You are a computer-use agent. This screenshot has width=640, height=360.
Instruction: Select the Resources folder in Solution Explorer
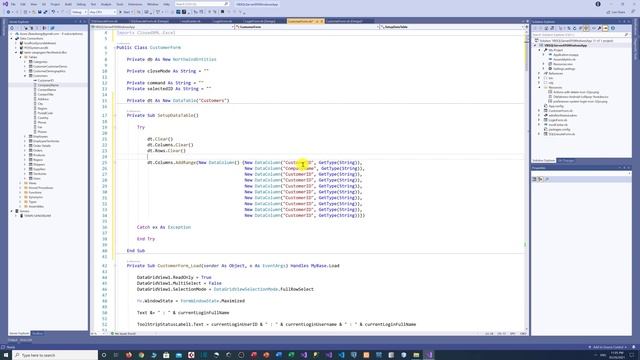click(555, 87)
